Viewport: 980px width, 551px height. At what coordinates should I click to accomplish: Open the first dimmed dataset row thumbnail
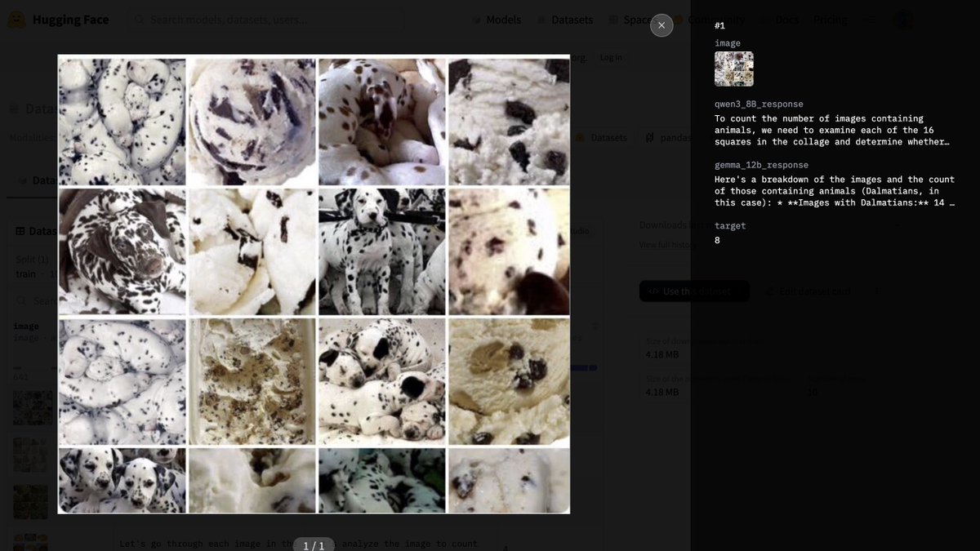[33, 407]
